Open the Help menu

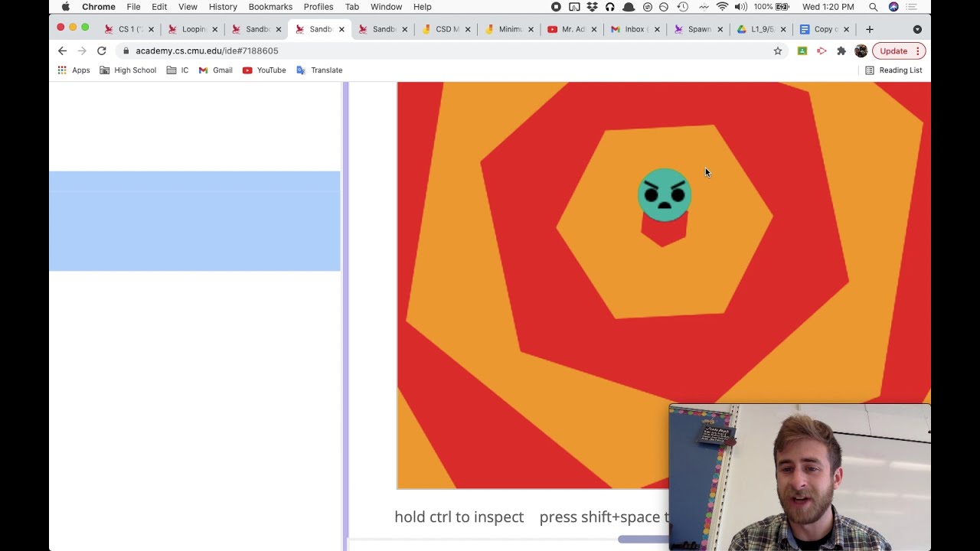point(423,7)
